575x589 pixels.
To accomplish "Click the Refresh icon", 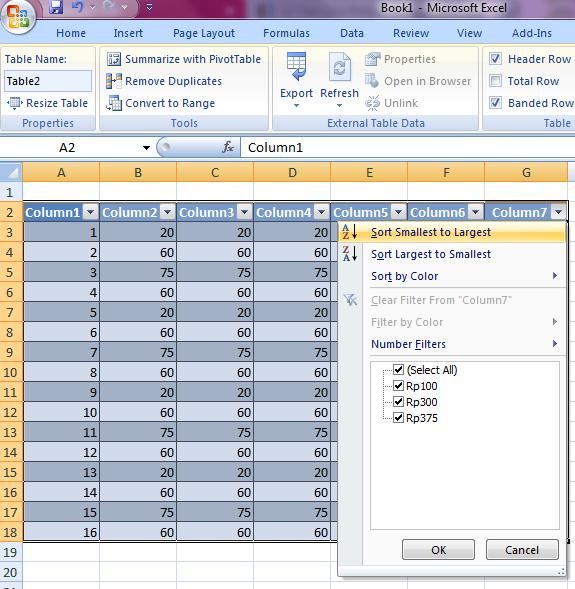I will point(340,67).
